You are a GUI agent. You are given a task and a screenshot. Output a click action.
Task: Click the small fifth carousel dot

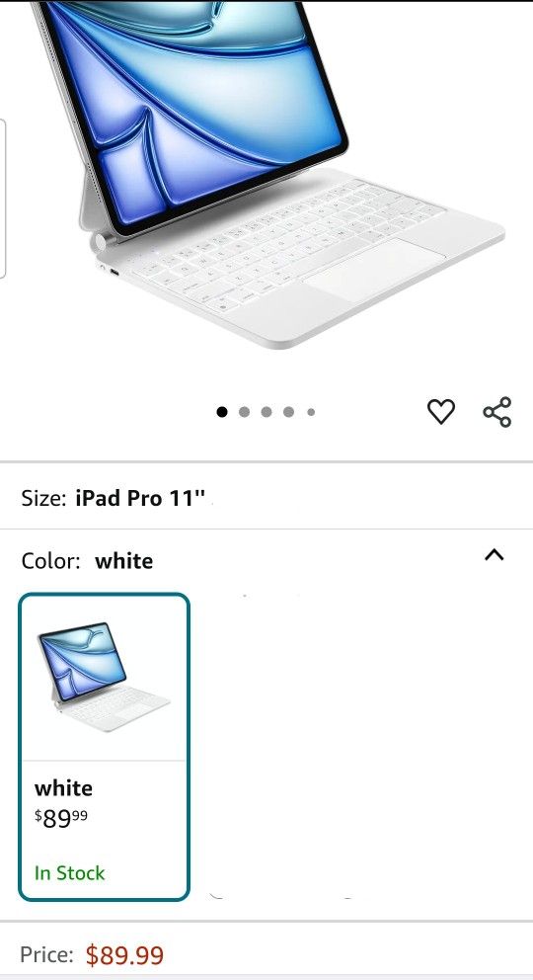click(x=311, y=412)
